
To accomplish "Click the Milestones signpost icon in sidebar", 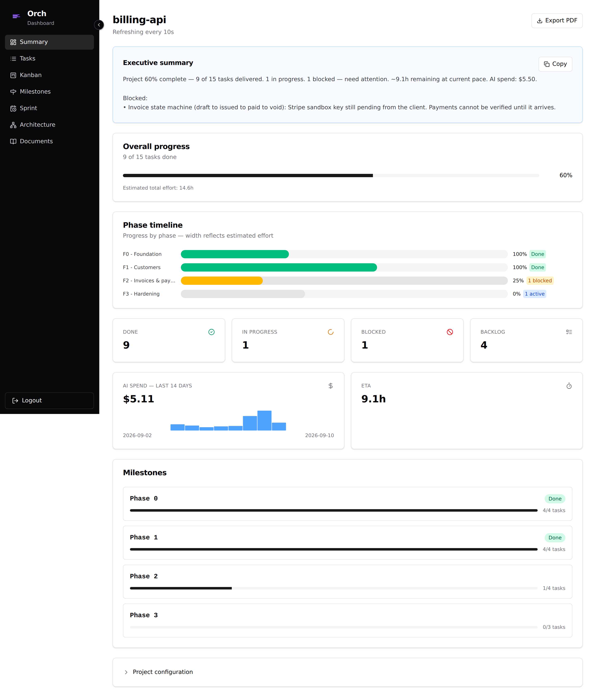I will click(13, 92).
